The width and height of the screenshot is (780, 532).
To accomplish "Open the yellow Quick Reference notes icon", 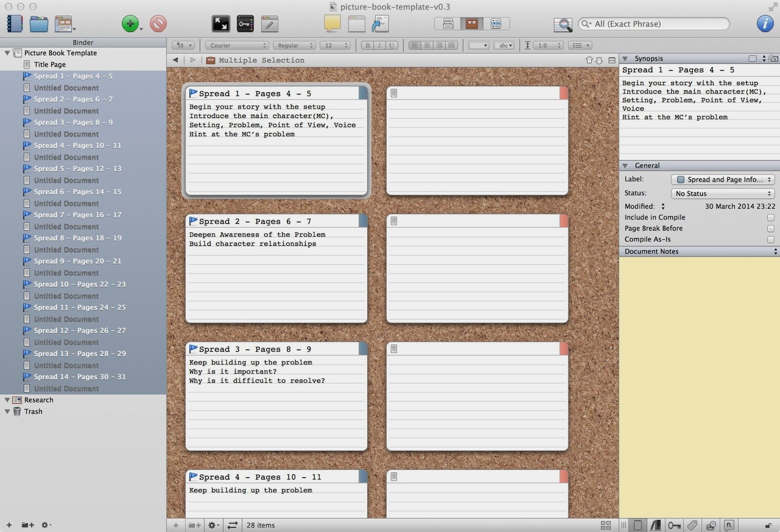I will tap(332, 23).
